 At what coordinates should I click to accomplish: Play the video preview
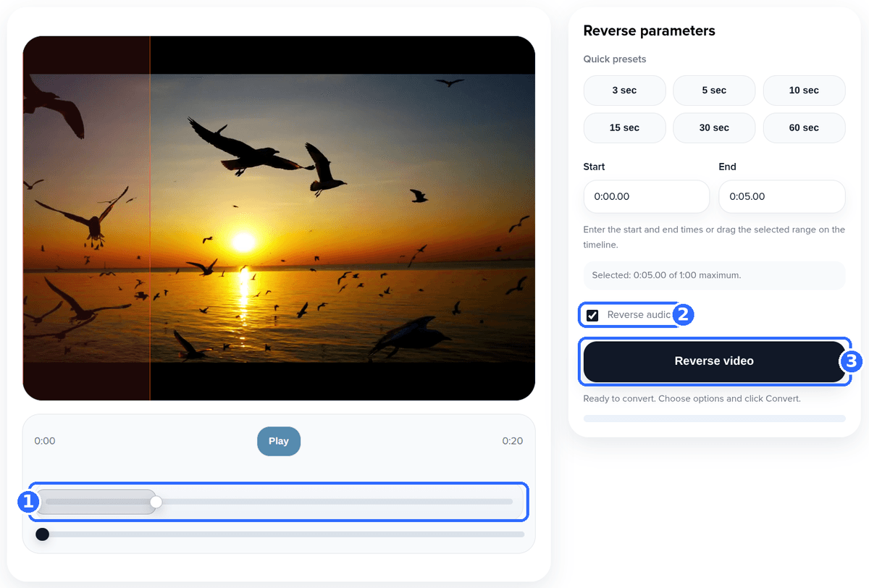[279, 441]
